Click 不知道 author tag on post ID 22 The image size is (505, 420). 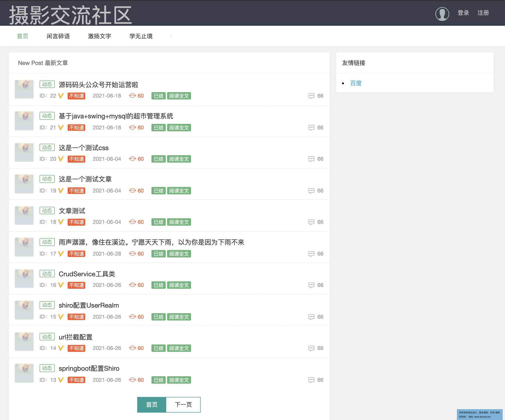click(76, 96)
